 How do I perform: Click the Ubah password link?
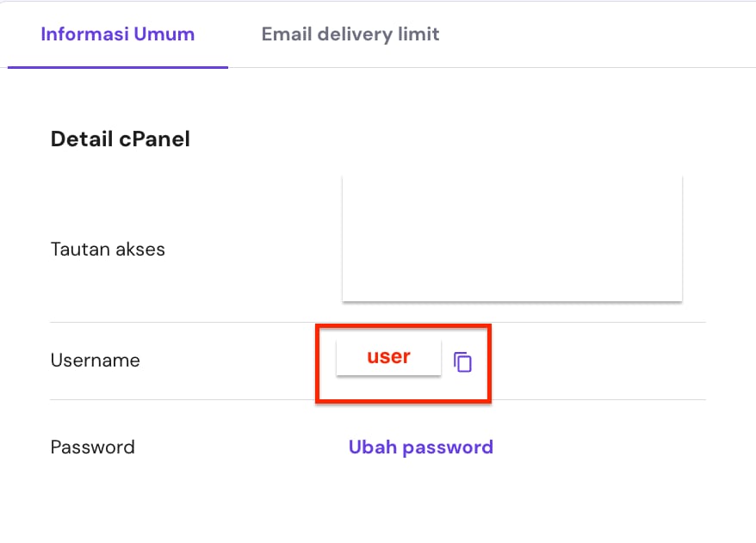click(x=420, y=447)
